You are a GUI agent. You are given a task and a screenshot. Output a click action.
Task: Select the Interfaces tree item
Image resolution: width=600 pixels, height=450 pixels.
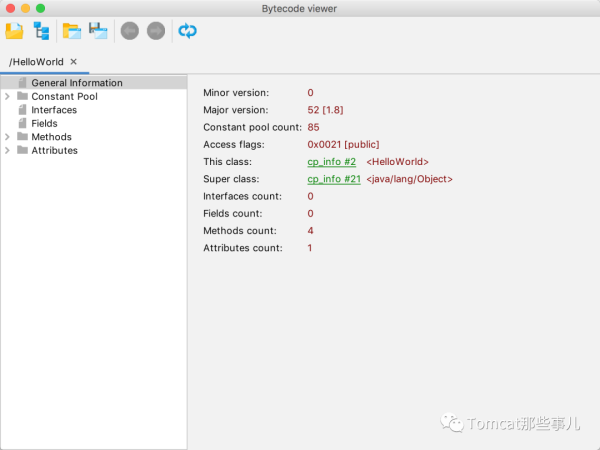(53, 110)
